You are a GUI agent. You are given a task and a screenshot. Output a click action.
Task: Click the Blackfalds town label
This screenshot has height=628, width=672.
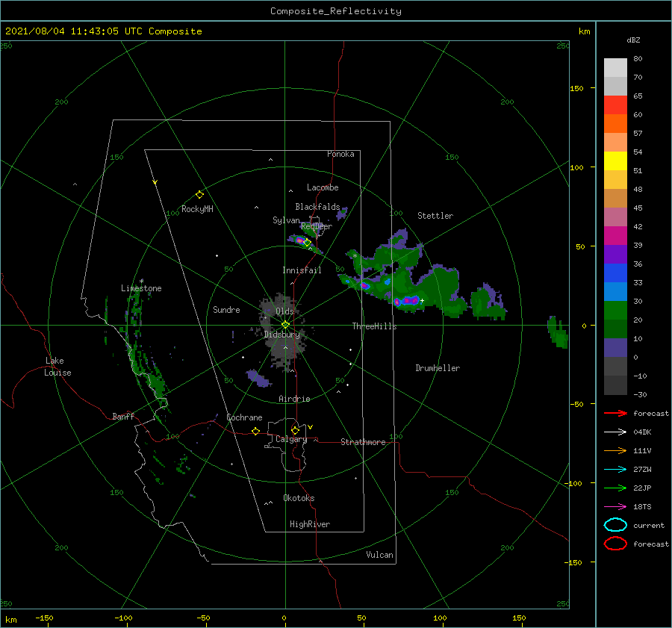coord(317,207)
